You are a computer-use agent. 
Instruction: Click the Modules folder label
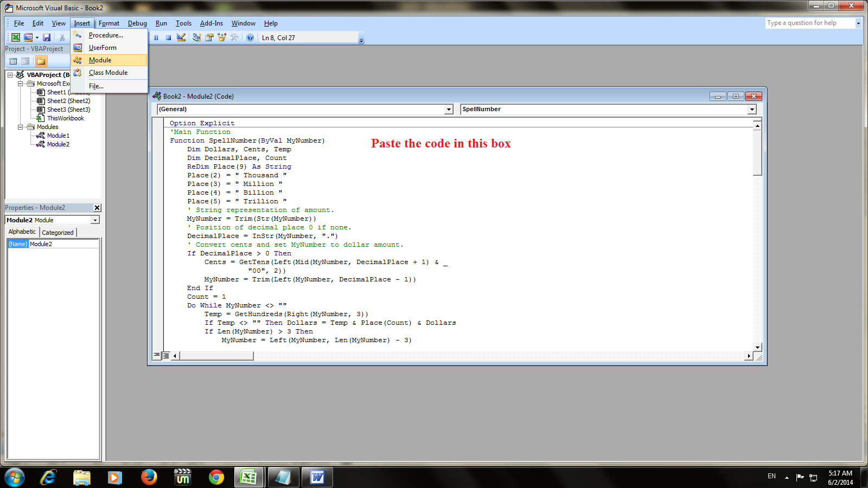(x=48, y=127)
